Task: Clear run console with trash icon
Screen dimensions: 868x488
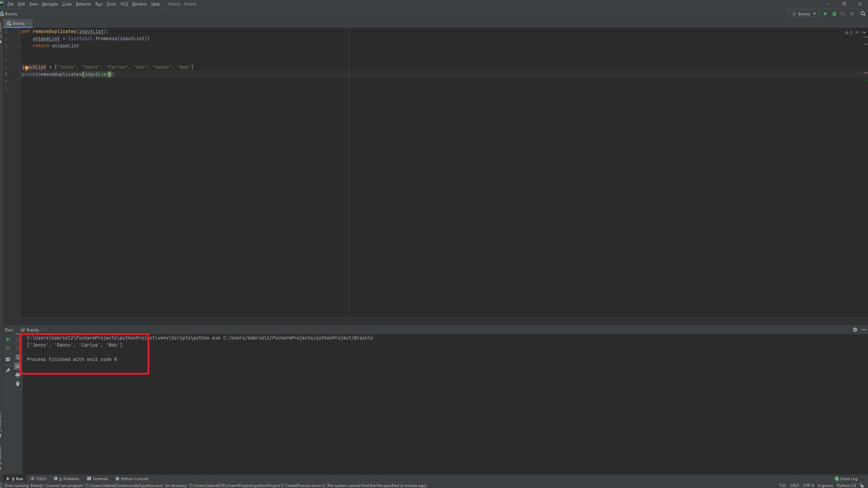Action: coord(18,384)
